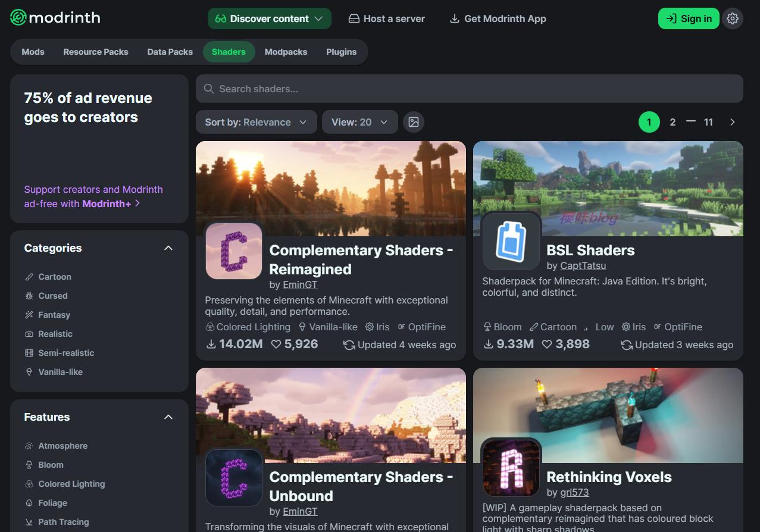
Task: Open the Modrinth+ ad-free support link
Action: [x=93, y=196]
